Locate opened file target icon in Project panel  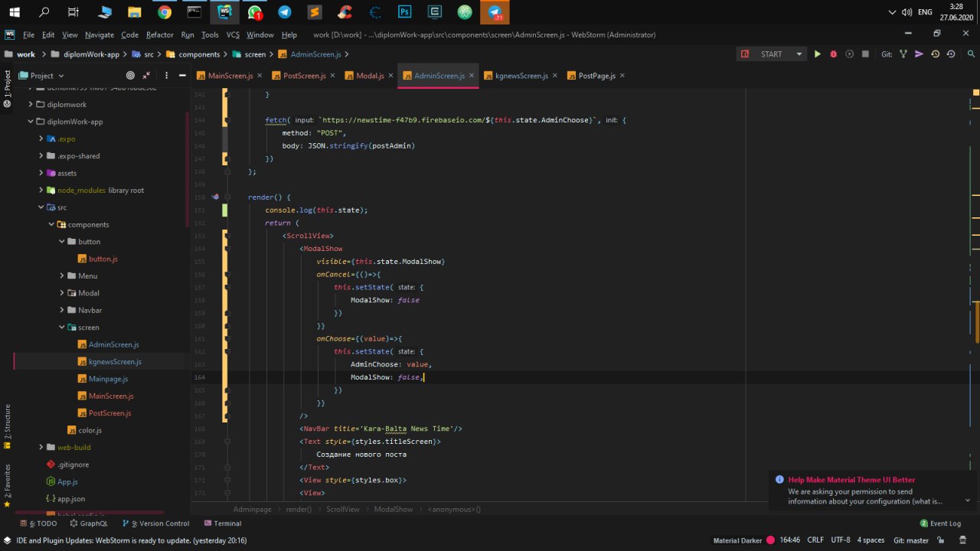click(x=130, y=76)
